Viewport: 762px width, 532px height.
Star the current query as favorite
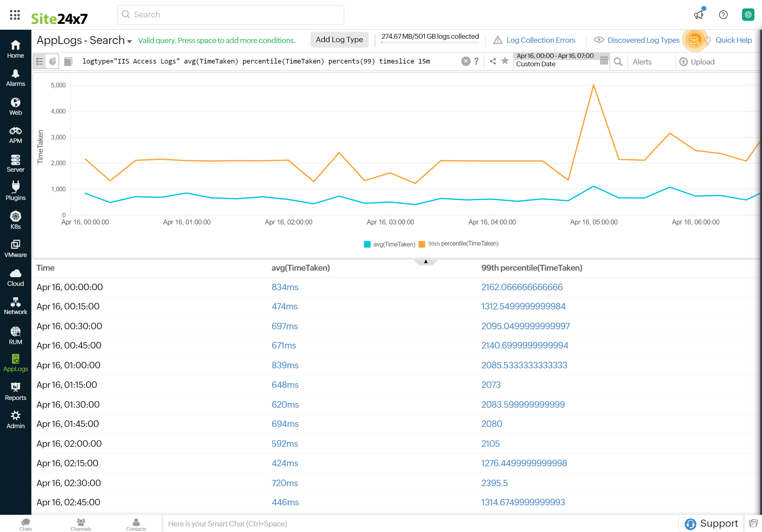tap(505, 61)
